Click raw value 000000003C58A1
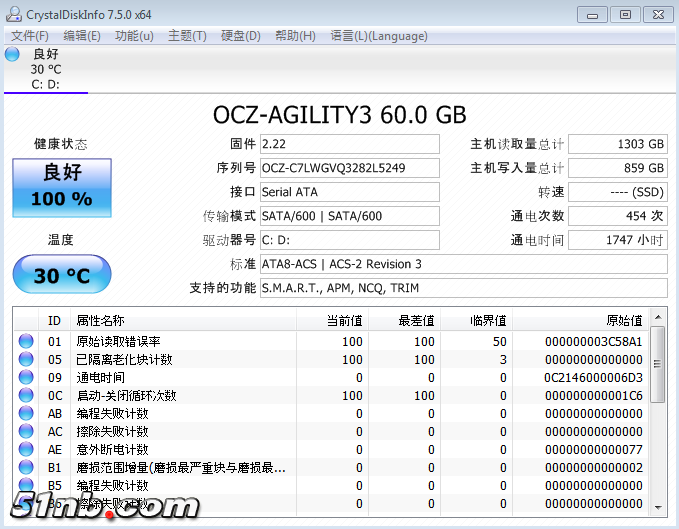Viewport: 679px width, 529px height. pyautogui.click(x=593, y=342)
